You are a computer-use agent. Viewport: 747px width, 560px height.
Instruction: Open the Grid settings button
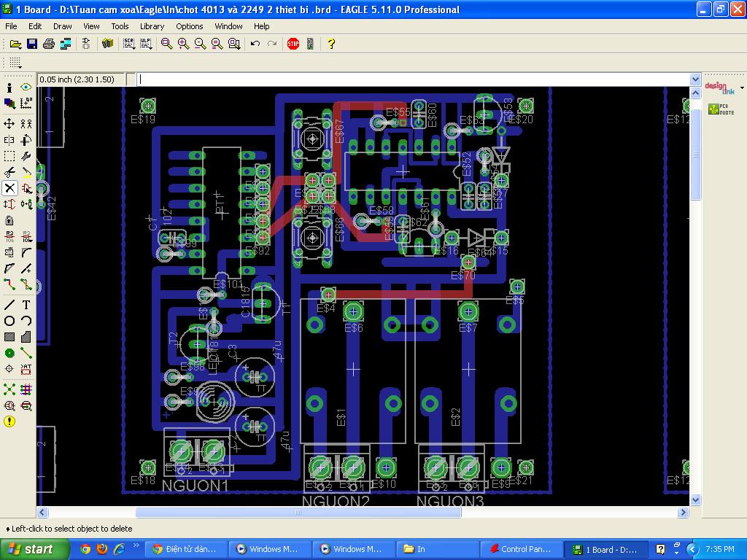click(15, 63)
